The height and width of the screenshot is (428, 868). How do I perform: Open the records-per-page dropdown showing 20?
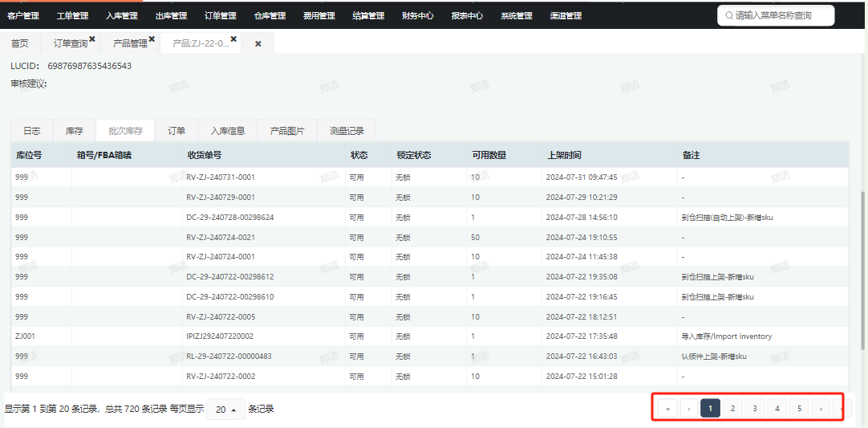point(226,410)
